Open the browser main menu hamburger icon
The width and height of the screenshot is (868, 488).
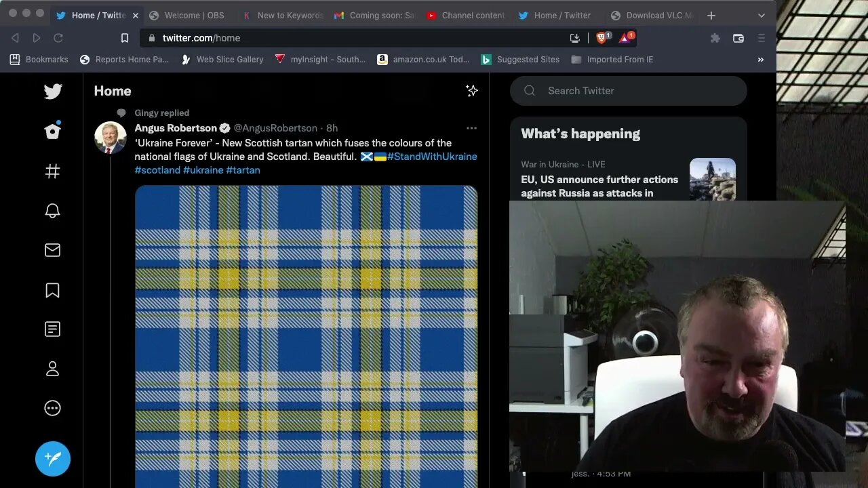tap(762, 38)
